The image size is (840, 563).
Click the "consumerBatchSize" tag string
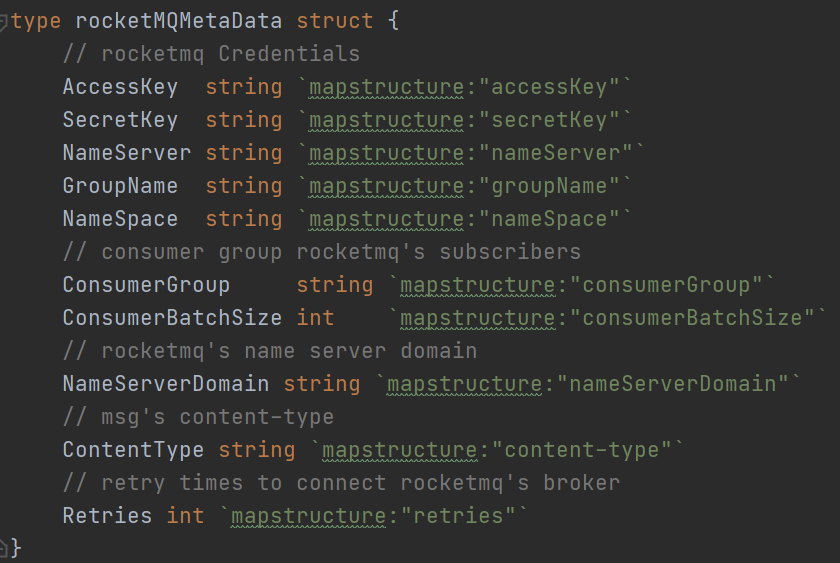[x=693, y=318]
